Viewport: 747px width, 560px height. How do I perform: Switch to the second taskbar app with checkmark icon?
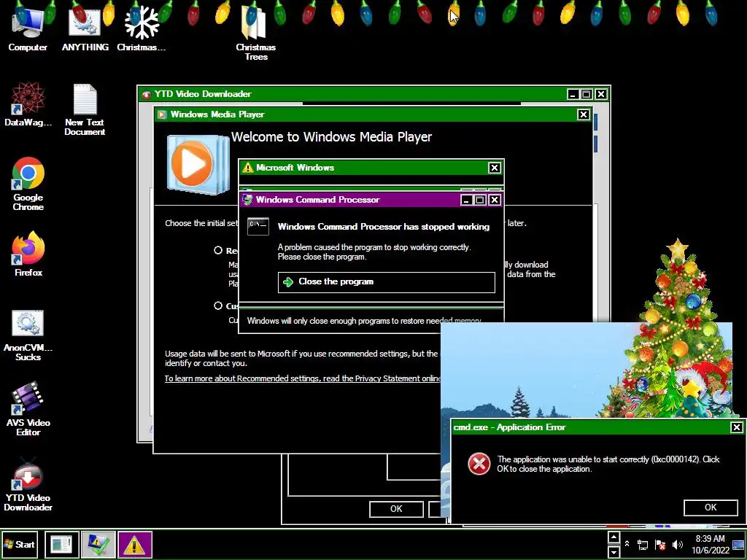[98, 544]
